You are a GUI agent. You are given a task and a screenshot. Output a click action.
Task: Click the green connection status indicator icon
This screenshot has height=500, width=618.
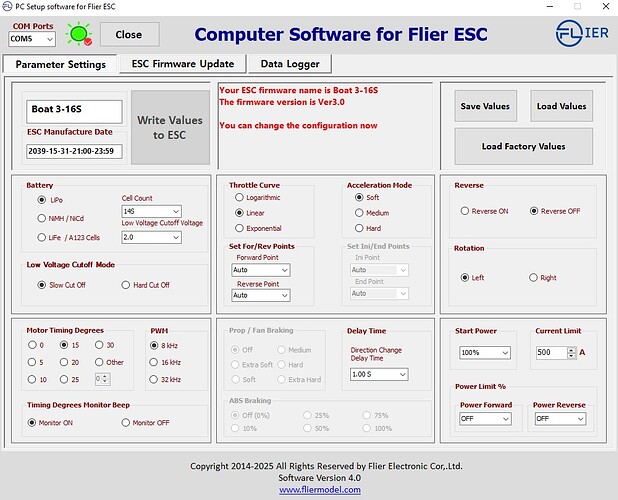pyautogui.click(x=78, y=34)
